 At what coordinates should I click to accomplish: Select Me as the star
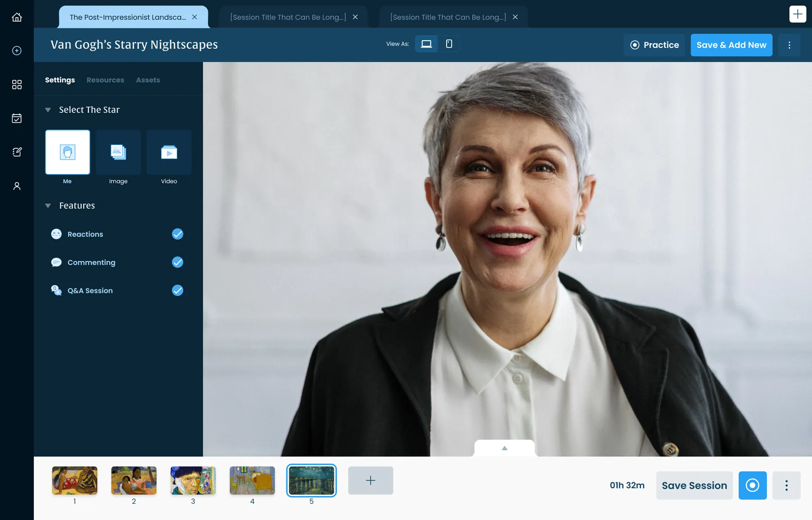click(68, 152)
